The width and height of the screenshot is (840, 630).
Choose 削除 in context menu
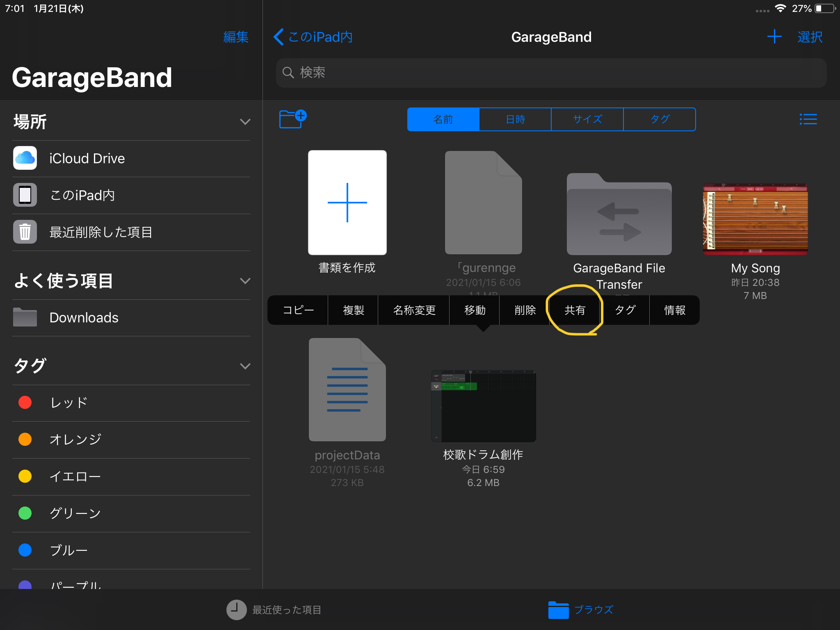tap(525, 310)
